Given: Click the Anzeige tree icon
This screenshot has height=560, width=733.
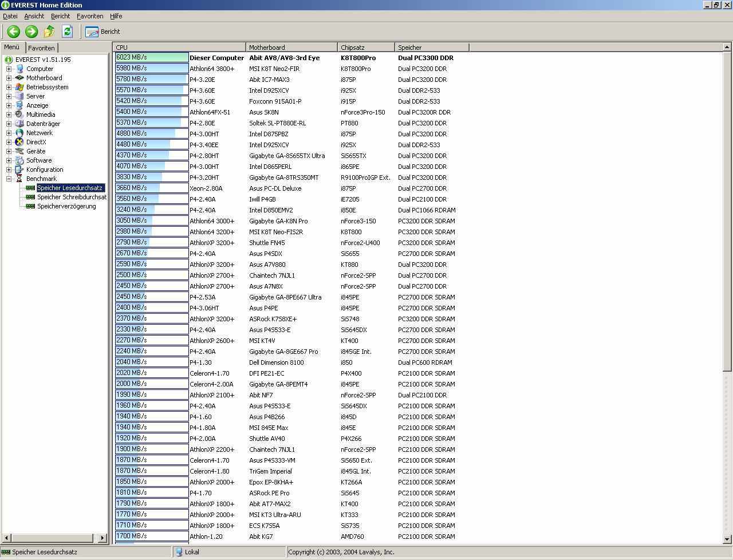Looking at the screenshot, I should [19, 105].
